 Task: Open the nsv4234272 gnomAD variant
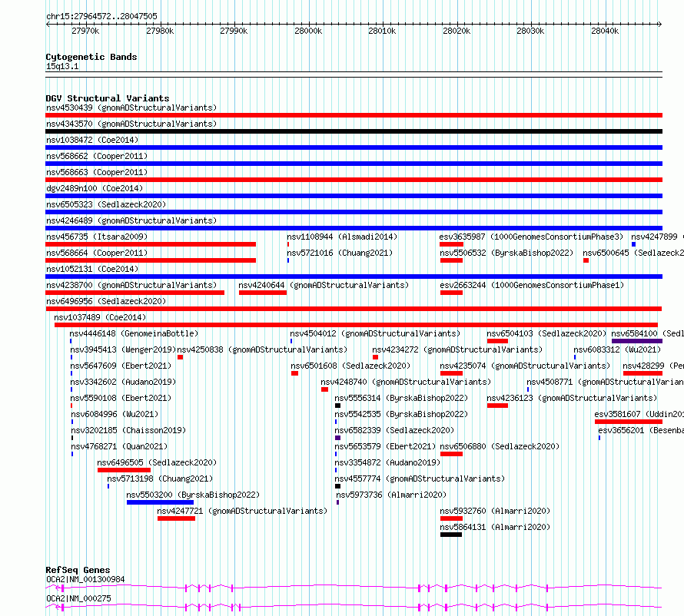pyautogui.click(x=457, y=349)
